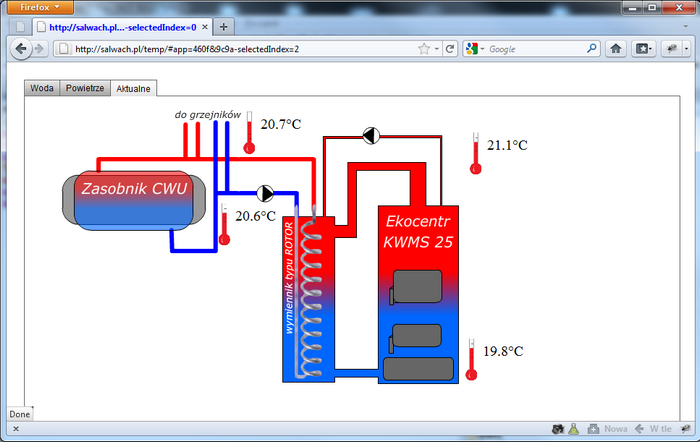Reload the page with the refresh icon
The width and height of the screenshot is (700, 442).
(450, 49)
